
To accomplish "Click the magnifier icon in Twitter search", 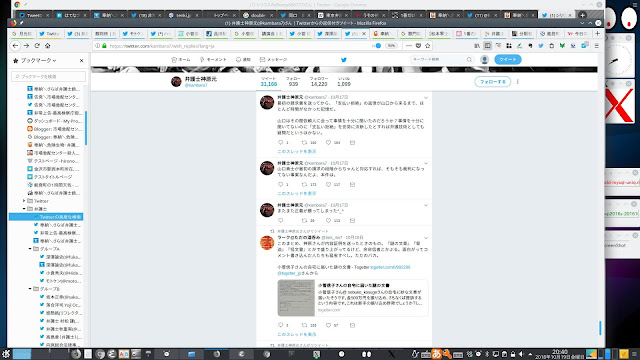I will pos(469,60).
